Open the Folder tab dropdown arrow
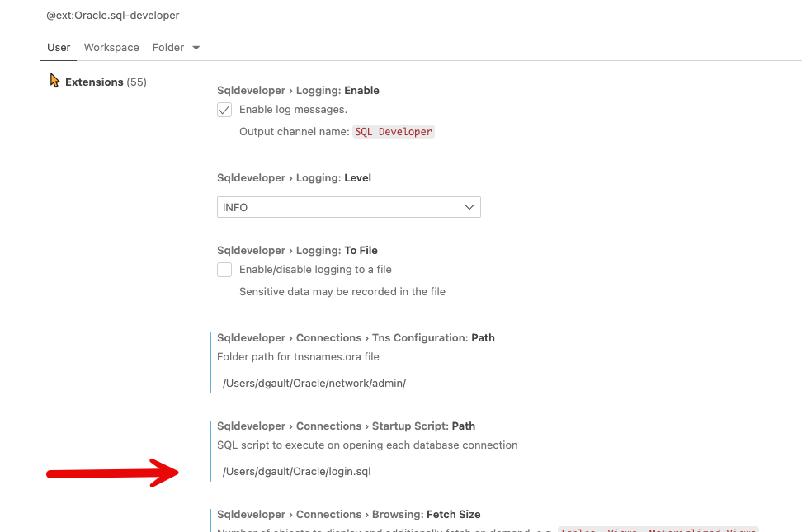Viewport: 802px width, 532px height. point(196,47)
